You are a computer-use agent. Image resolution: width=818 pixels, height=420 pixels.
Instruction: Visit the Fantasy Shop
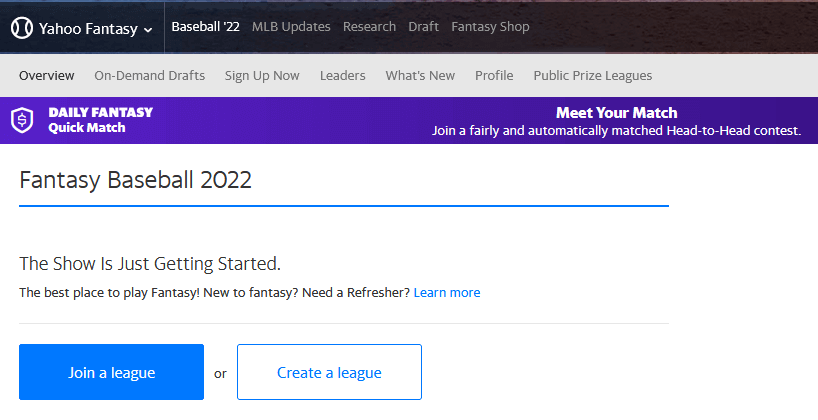tap(490, 27)
